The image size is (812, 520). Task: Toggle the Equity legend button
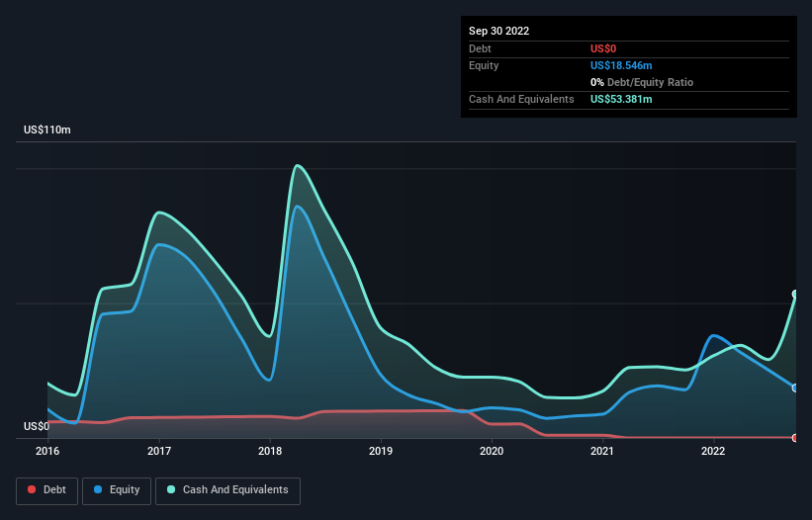[x=117, y=490]
